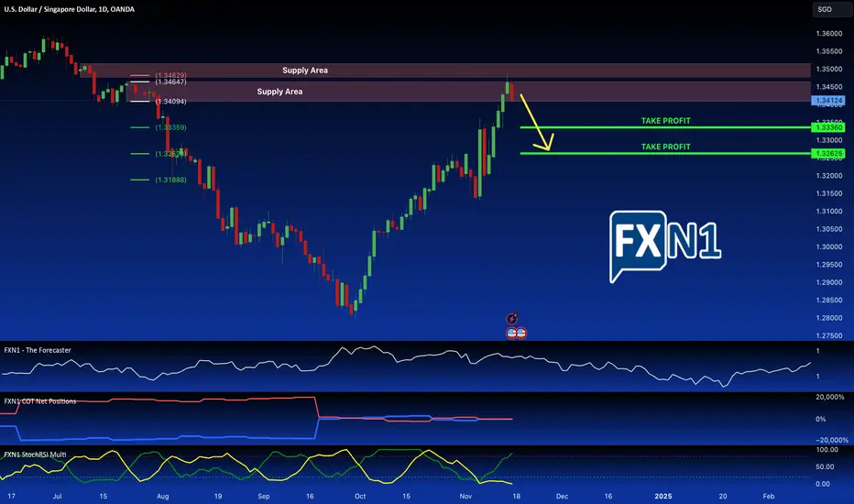Click the Oct date on time axis
854x504 pixels.
click(x=360, y=497)
